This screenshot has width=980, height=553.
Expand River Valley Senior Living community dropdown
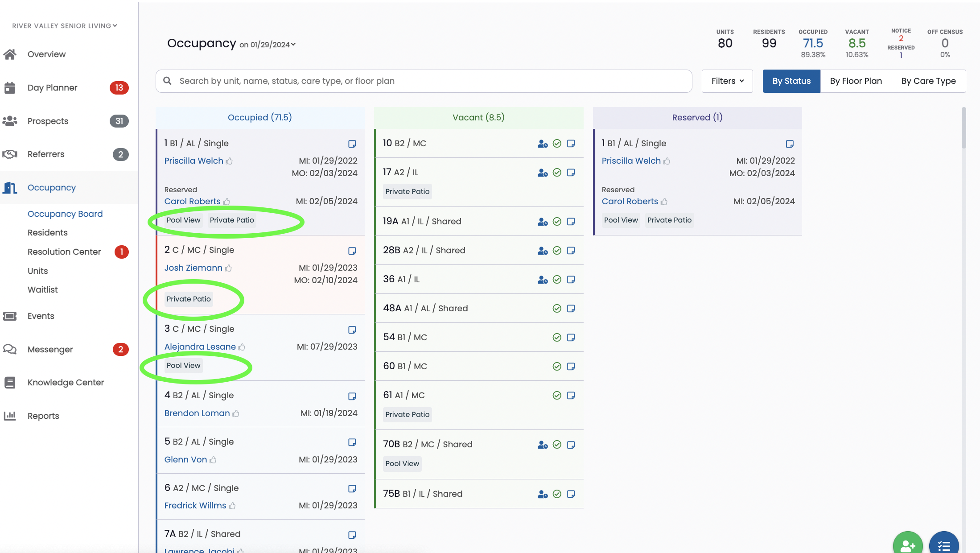coord(65,26)
